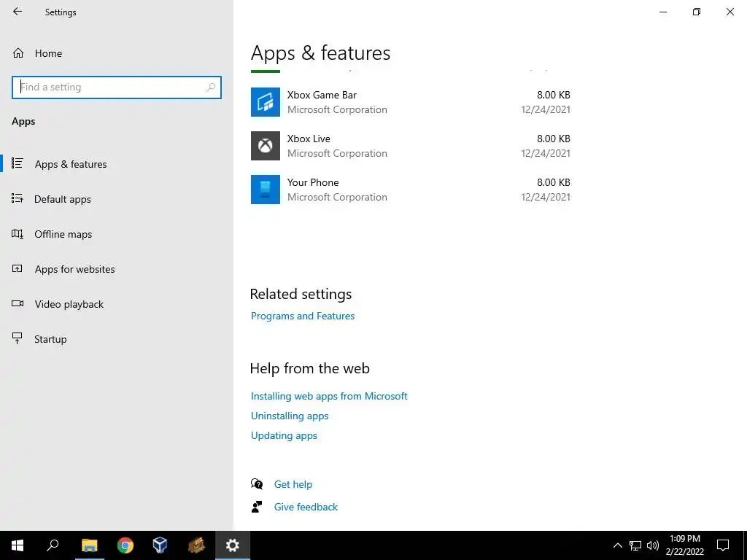This screenshot has width=747, height=560.
Task: Open the Programs and Features link
Action: click(303, 316)
